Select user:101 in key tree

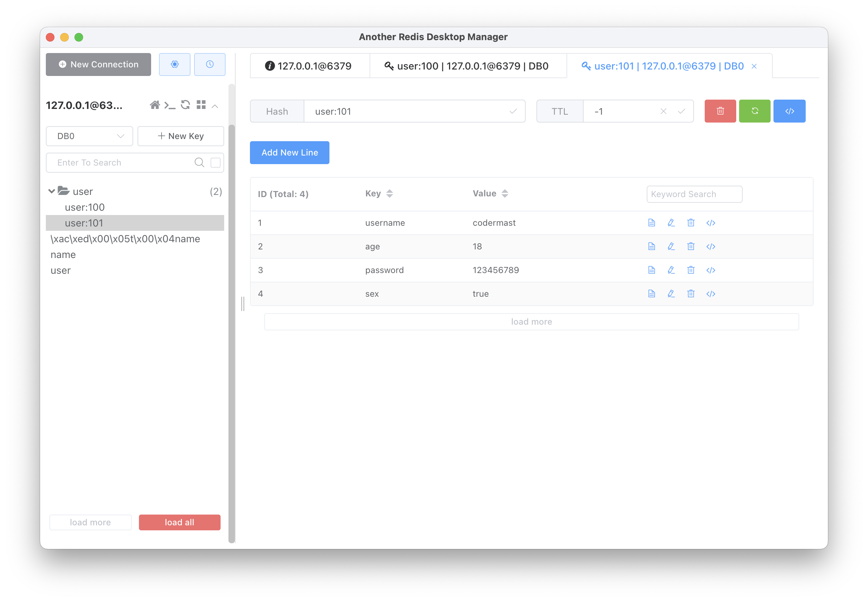(x=135, y=223)
